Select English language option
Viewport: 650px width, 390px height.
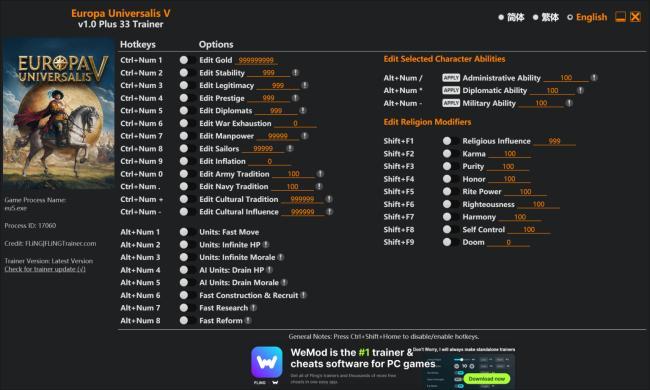[587, 17]
